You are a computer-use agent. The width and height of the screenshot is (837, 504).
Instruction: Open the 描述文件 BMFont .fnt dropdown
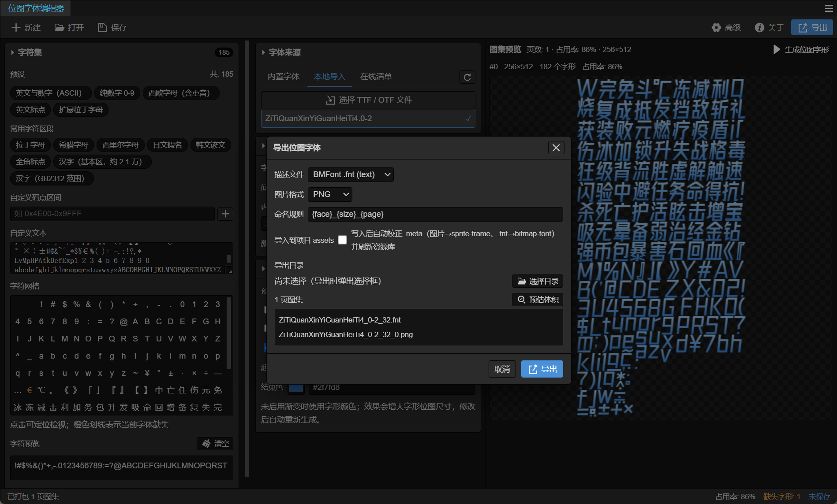click(x=351, y=174)
